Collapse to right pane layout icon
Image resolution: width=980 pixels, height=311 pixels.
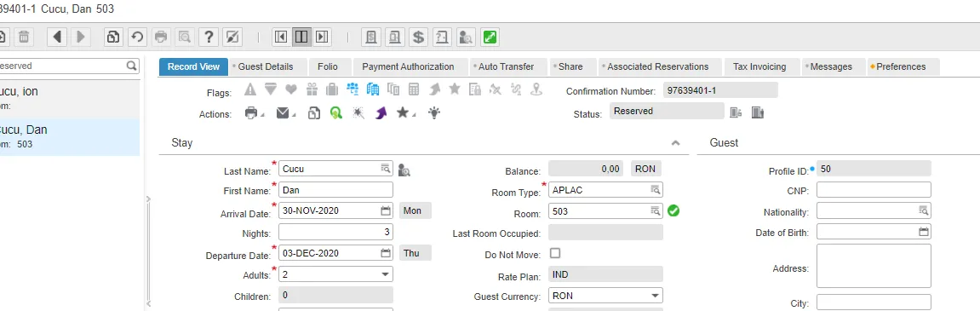[x=321, y=37]
